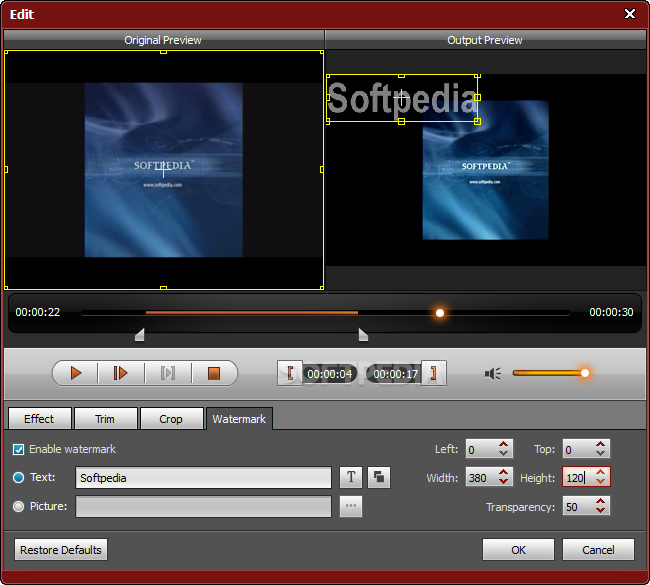This screenshot has height=585, width=650.
Task: Set trim end with right bracket icon
Action: [434, 373]
